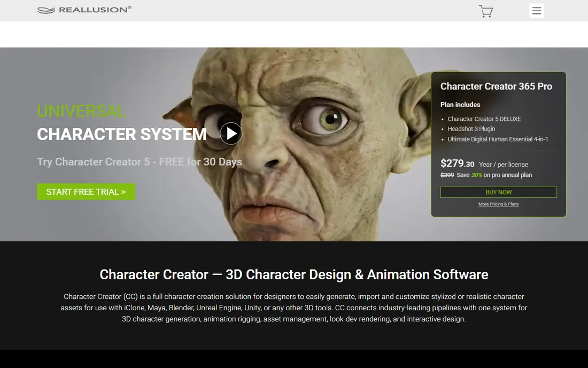Play the hero video
Viewport: 588px width, 368px height.
tap(231, 134)
